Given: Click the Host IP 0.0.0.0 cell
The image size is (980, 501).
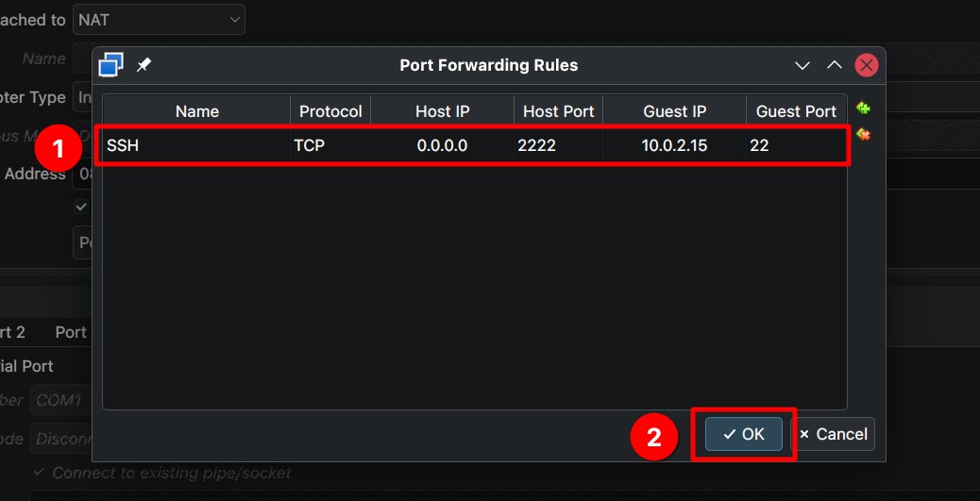Looking at the screenshot, I should point(443,145).
